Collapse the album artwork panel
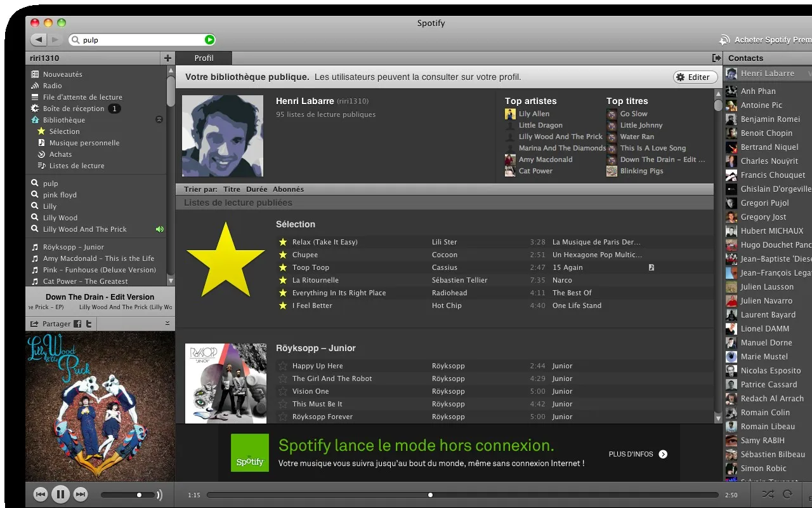812x508 pixels. 167,324
